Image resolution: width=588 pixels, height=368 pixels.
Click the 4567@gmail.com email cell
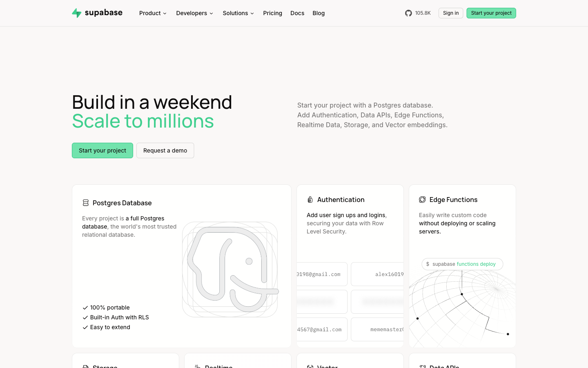coord(322,329)
